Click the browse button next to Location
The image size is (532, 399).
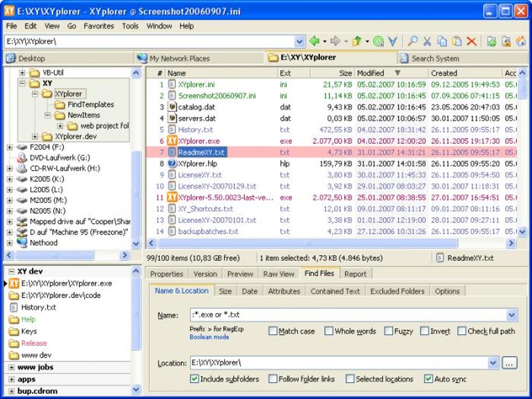click(x=509, y=363)
